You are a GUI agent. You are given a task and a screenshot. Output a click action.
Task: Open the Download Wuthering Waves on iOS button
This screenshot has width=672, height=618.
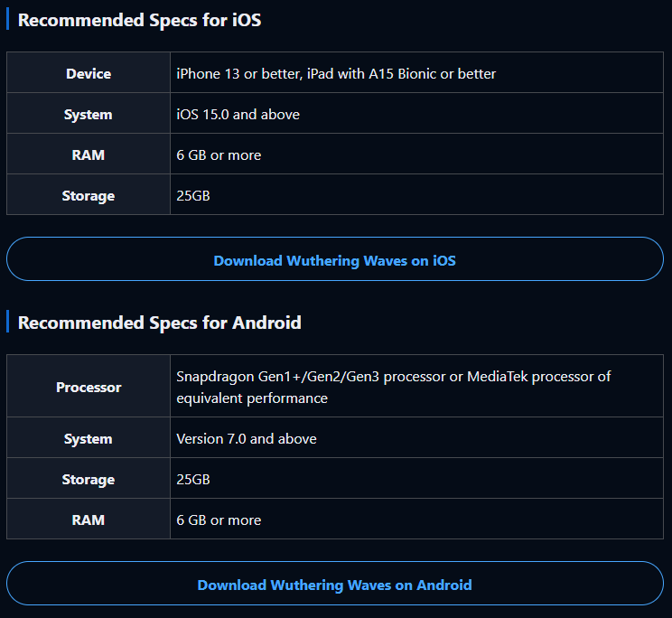335,259
